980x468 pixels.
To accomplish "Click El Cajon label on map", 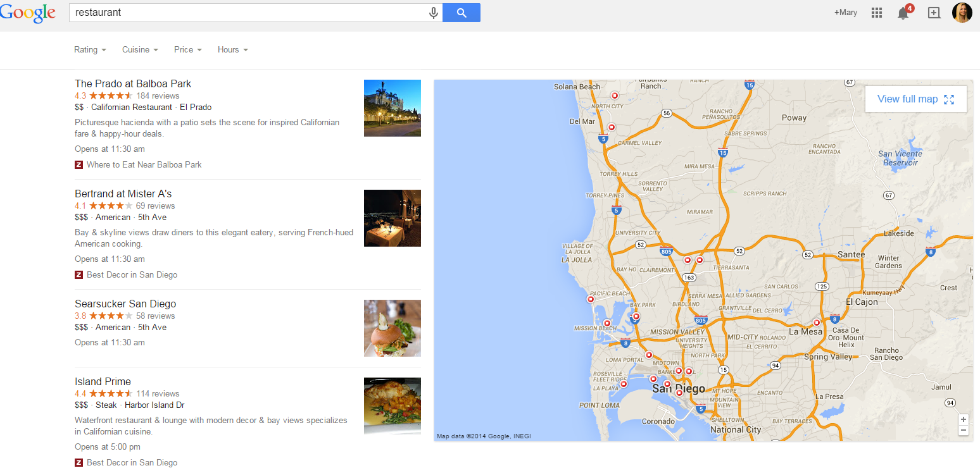I will pos(862,302).
